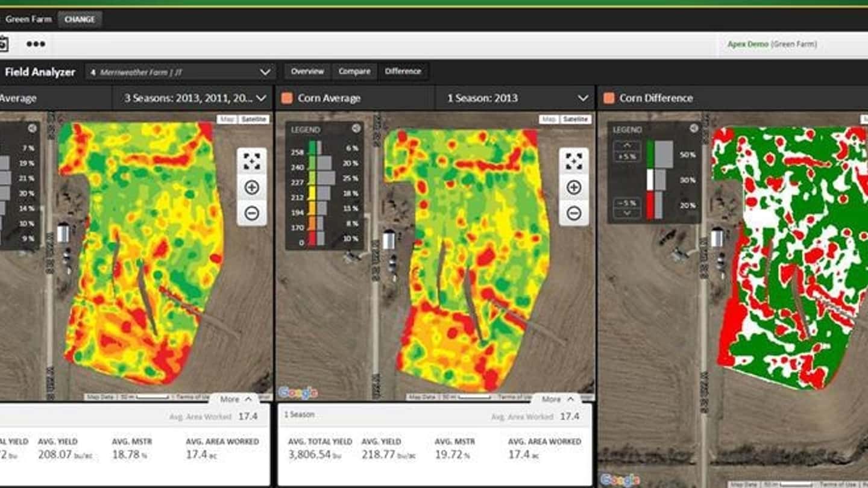Open the three-dot more options menu
The height and width of the screenshot is (488, 868).
click(x=36, y=44)
